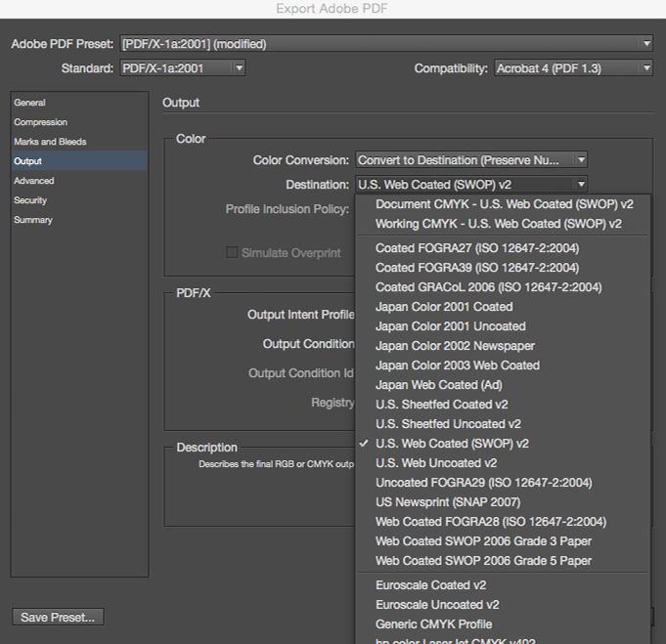Select Coated GRACoL 2006 profile
Image resolution: width=666 pixels, height=644 pixels.
tap(503, 287)
